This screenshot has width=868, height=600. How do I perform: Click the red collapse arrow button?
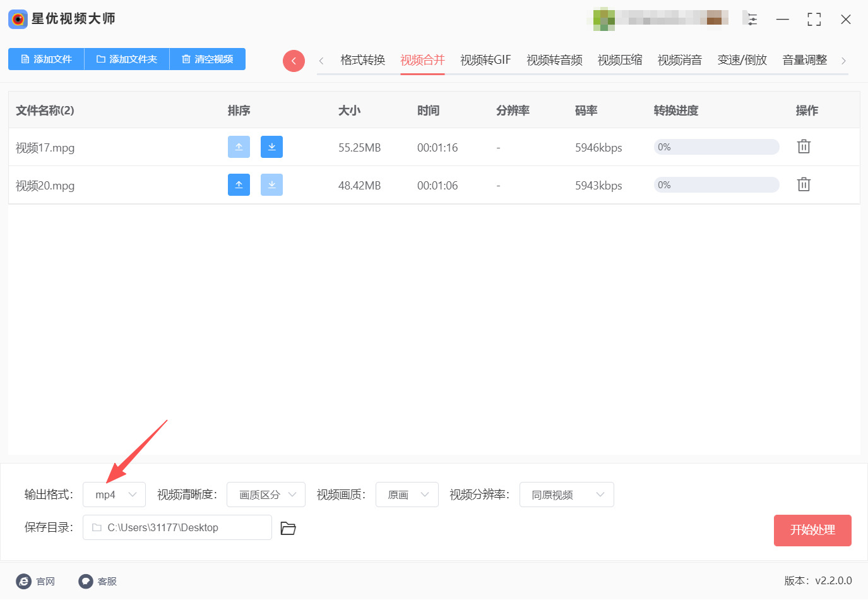click(294, 61)
